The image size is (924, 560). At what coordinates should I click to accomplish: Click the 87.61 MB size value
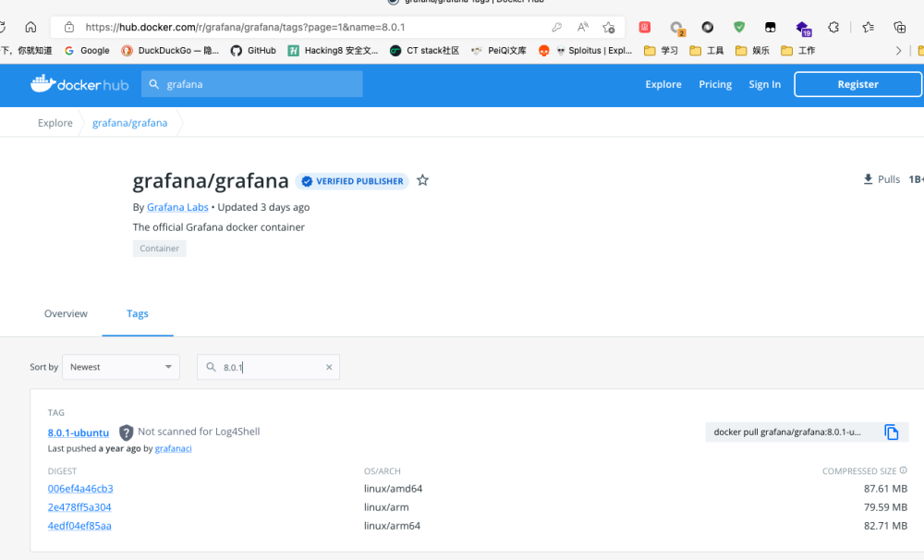(886, 489)
